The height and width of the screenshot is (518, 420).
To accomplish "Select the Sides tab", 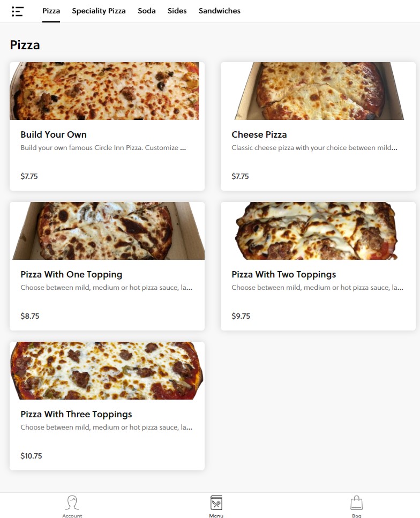I will click(177, 11).
